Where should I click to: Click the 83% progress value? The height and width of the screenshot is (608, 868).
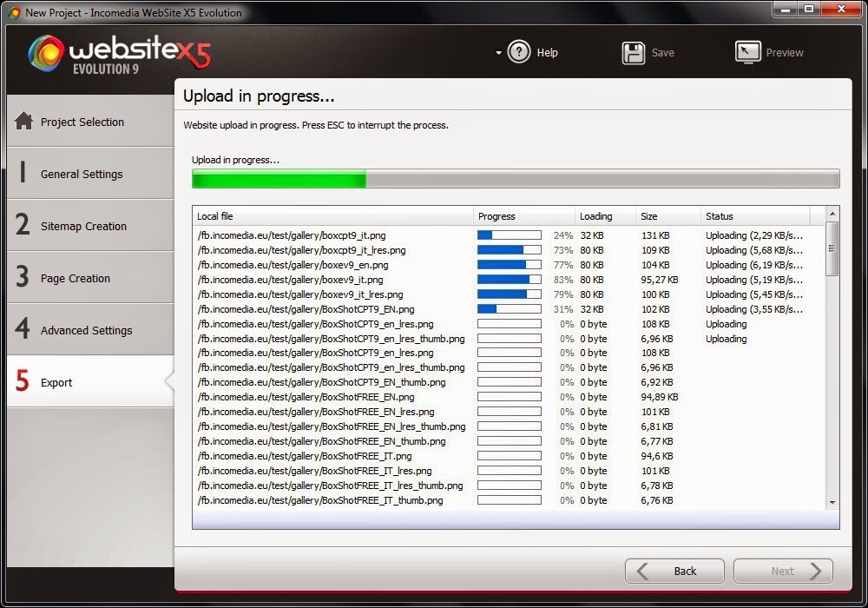563,280
